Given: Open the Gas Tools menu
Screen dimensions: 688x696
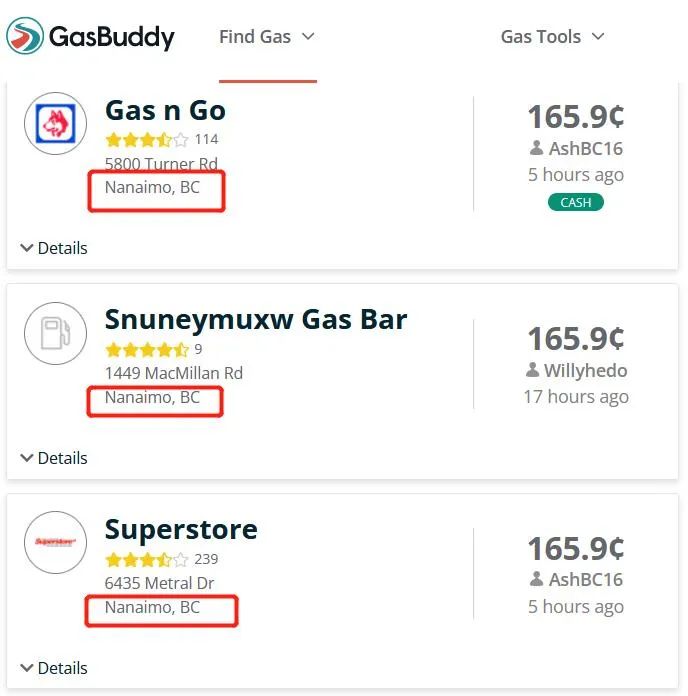Looking at the screenshot, I should click(552, 37).
